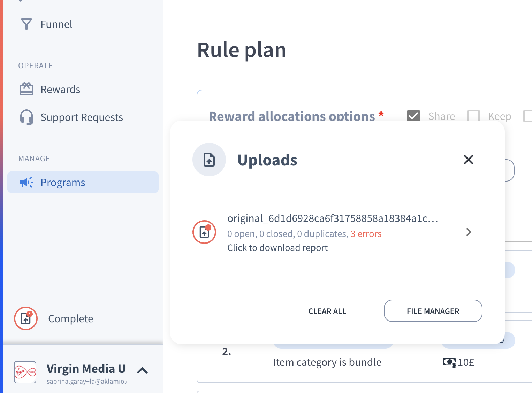Image resolution: width=532 pixels, height=393 pixels.
Task: Enable the Keep checkbox
Action: (x=473, y=116)
